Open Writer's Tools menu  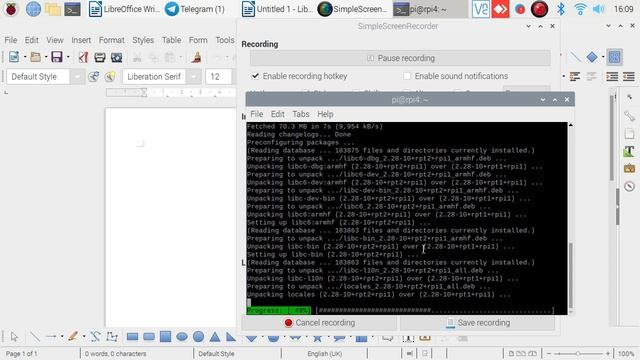coord(225,40)
